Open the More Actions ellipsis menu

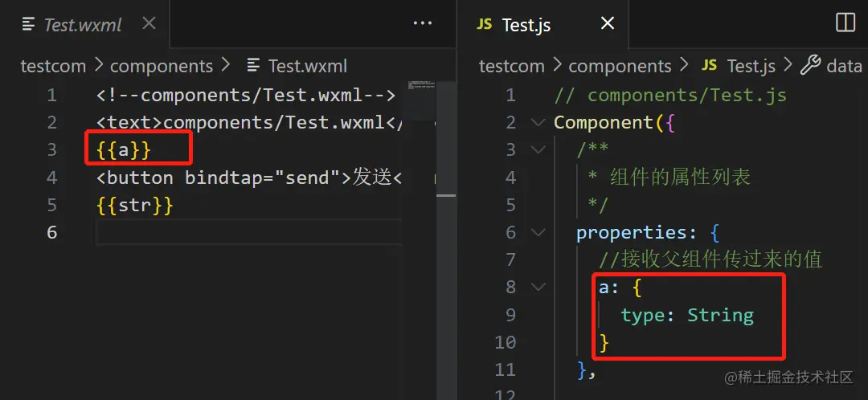tap(423, 23)
